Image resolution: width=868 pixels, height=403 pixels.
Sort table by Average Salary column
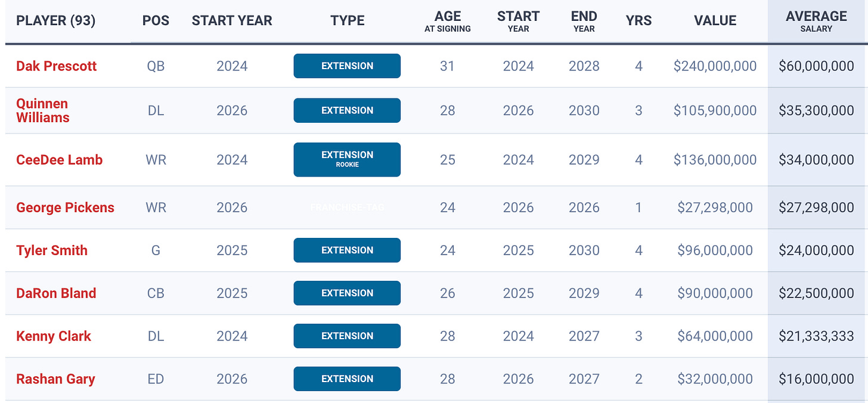coord(816,20)
